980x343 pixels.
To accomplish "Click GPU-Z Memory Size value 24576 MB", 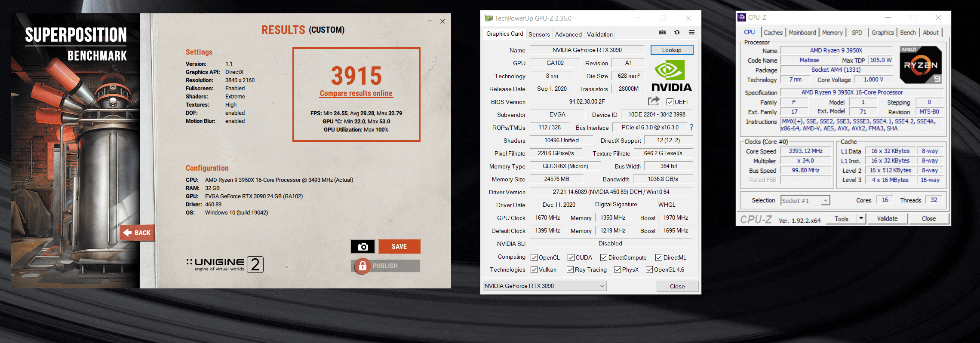I will pyautogui.click(x=556, y=179).
